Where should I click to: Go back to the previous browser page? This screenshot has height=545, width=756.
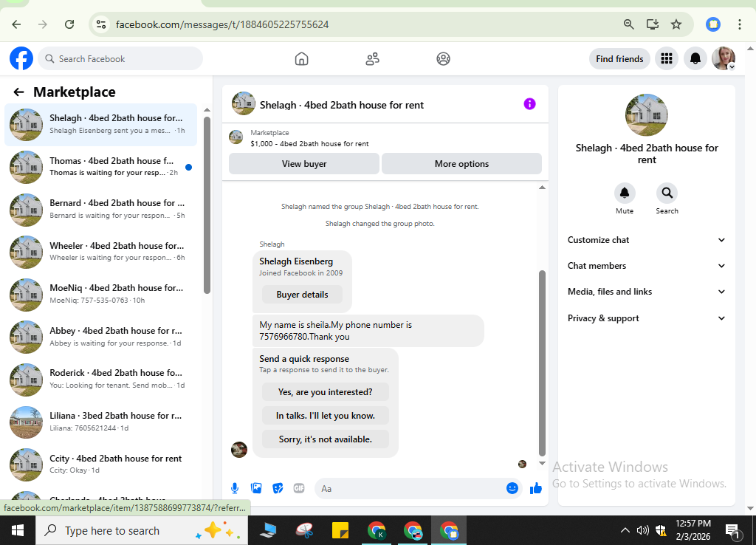coord(16,24)
